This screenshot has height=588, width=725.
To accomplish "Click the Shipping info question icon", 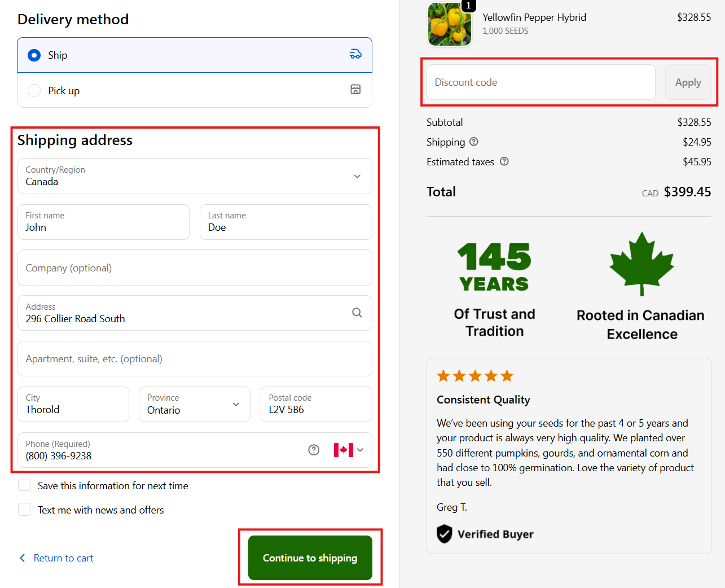I will 474,142.
